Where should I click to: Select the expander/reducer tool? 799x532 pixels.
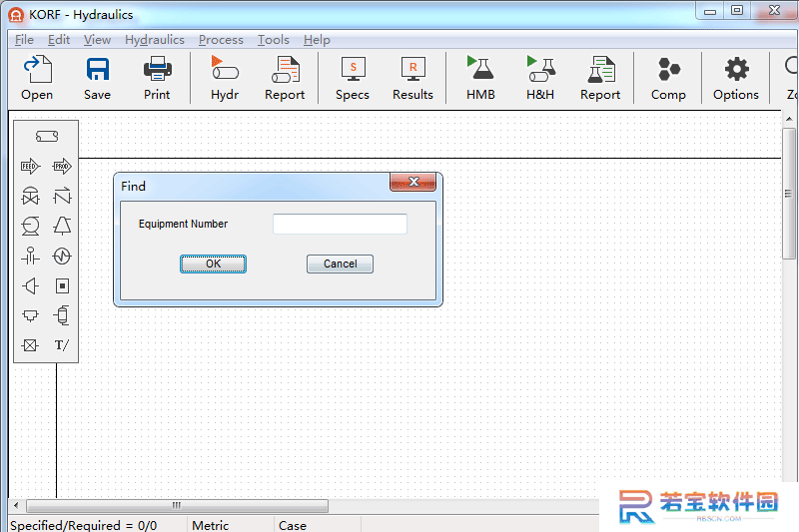(x=31, y=285)
